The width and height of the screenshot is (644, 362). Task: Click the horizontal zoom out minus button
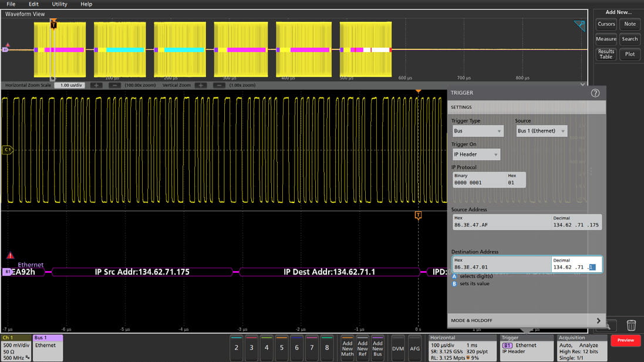114,86
